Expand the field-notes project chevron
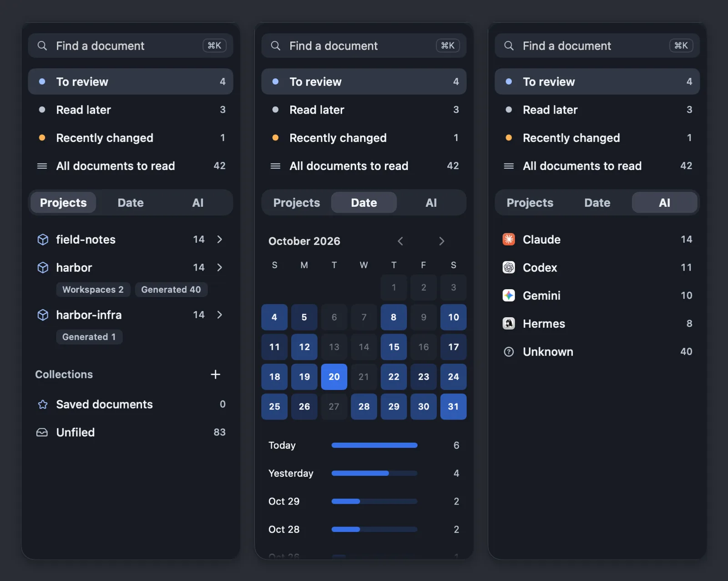Screen dimensions: 728x581 [220, 239]
